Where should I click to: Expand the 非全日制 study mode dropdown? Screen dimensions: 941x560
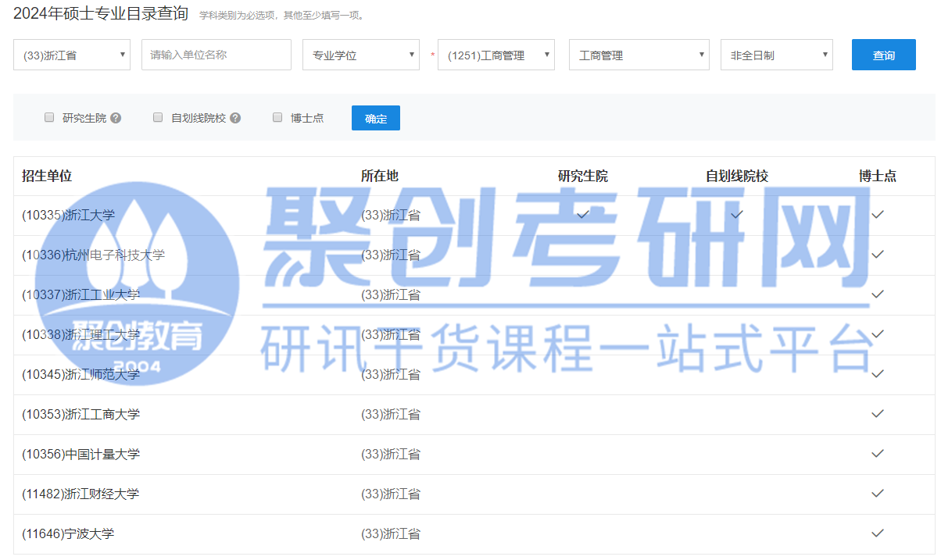[777, 55]
